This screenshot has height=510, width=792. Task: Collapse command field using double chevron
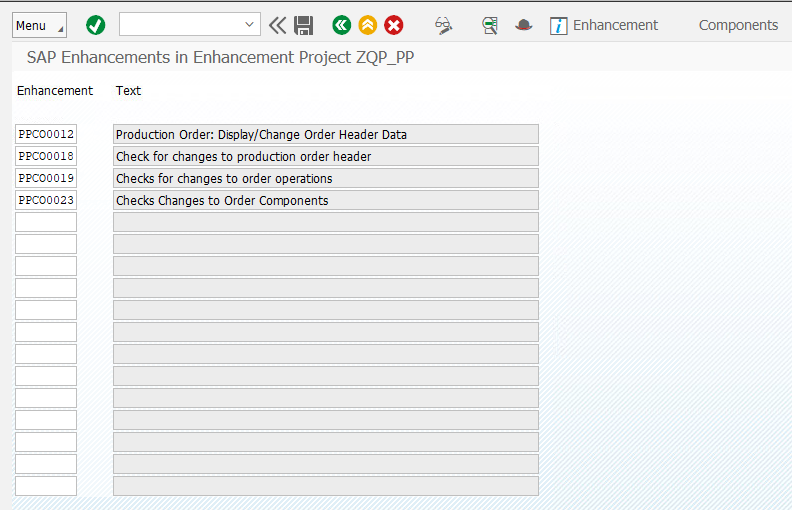point(277,25)
